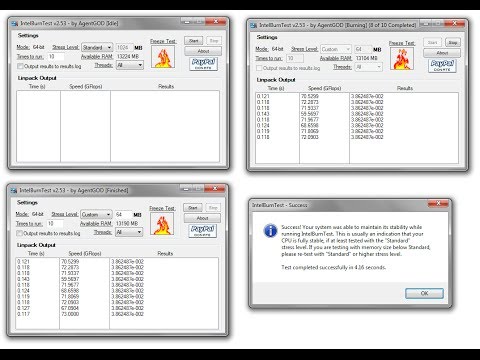Click Start button in the Idle window
Screen dimensions: 480x360
194,41
